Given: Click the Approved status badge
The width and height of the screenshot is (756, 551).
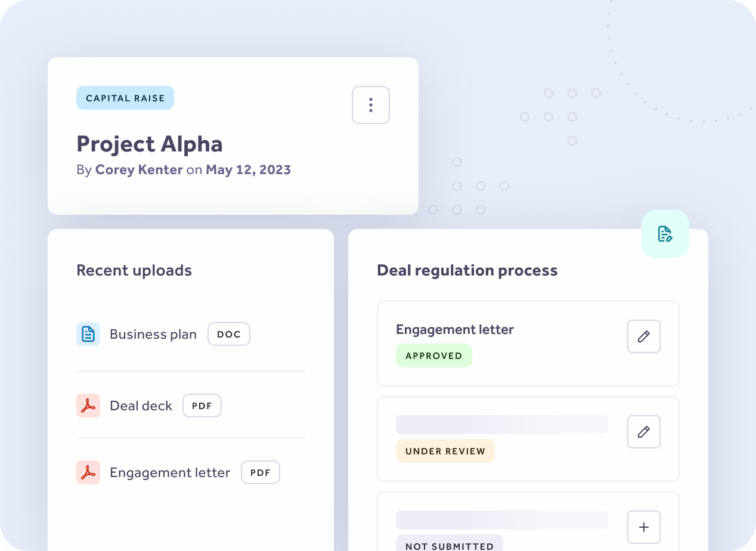Looking at the screenshot, I should (x=433, y=356).
